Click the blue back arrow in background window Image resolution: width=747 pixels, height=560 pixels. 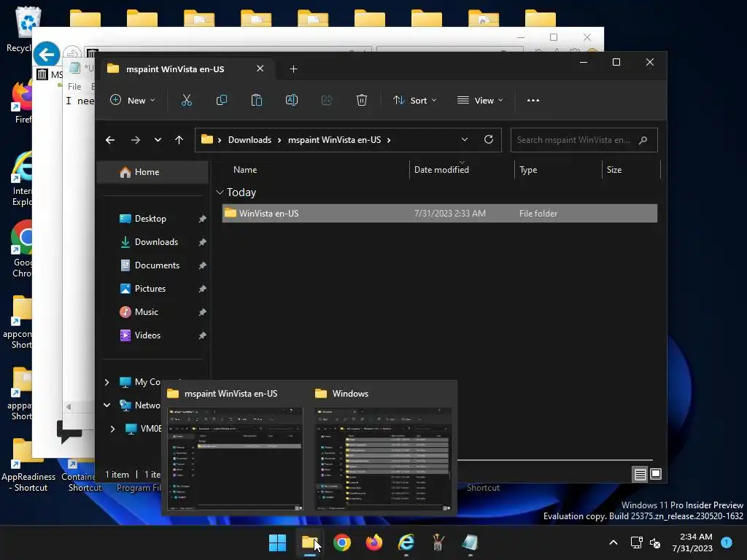coord(46,55)
